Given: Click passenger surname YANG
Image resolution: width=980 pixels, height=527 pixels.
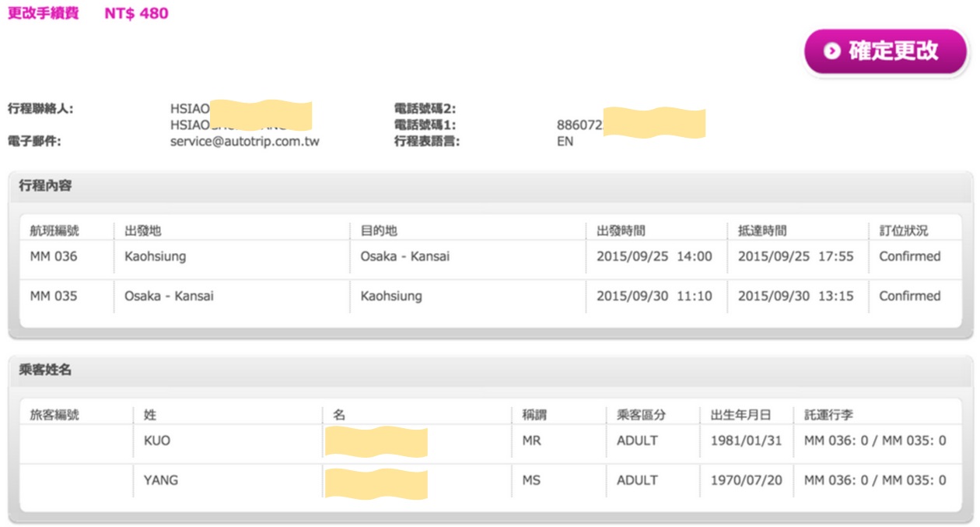Looking at the screenshot, I should 161,480.
